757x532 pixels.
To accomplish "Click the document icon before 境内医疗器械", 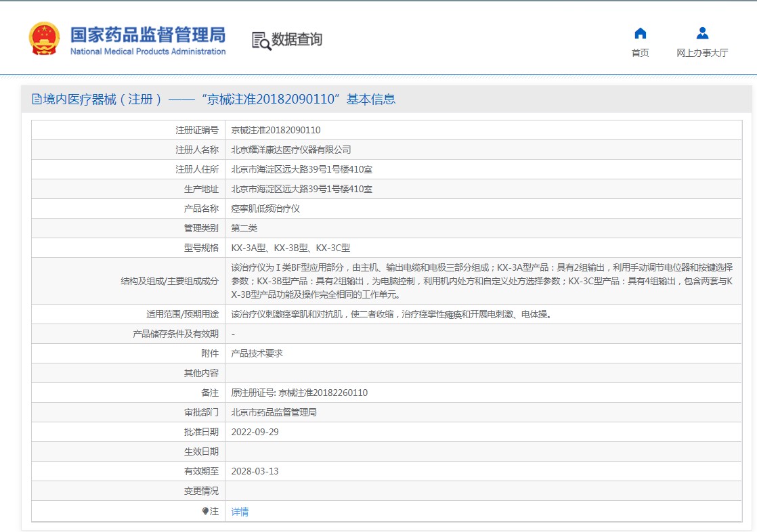I will (x=37, y=99).
